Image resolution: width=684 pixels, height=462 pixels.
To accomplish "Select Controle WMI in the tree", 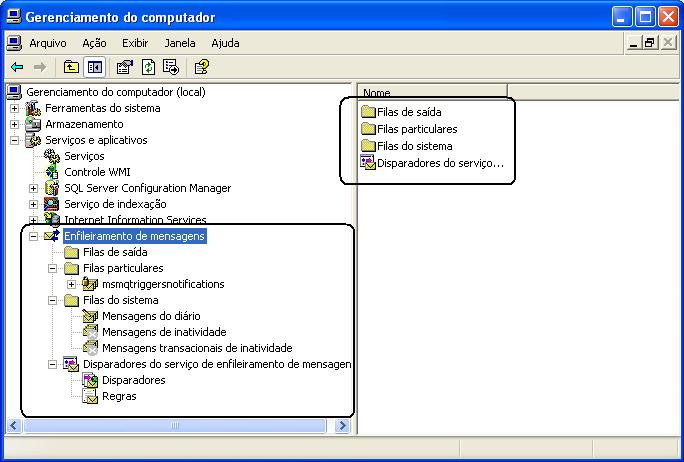I will [x=97, y=172].
